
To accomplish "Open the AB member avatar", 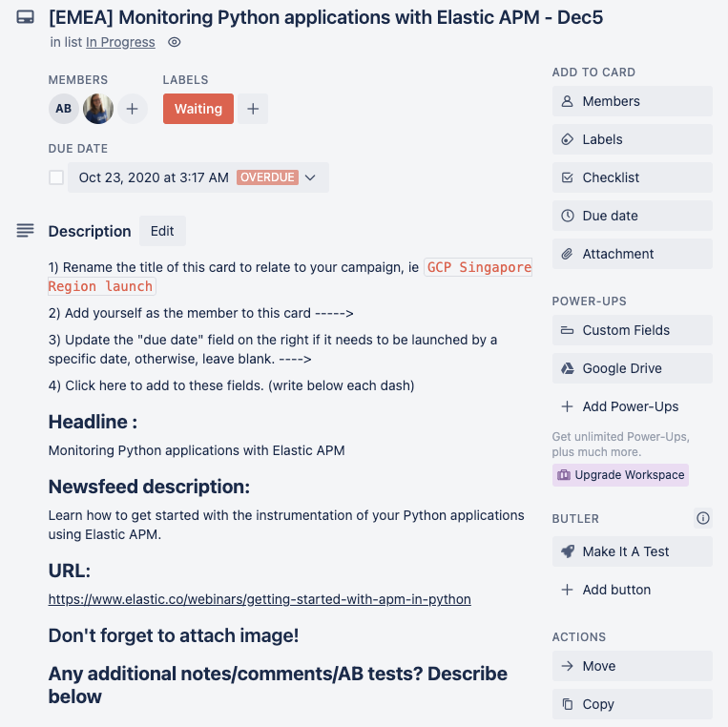I will (64, 109).
